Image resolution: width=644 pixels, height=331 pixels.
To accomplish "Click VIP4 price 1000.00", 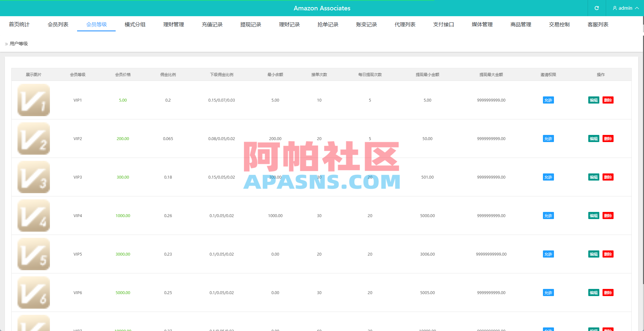I will click(x=123, y=216).
